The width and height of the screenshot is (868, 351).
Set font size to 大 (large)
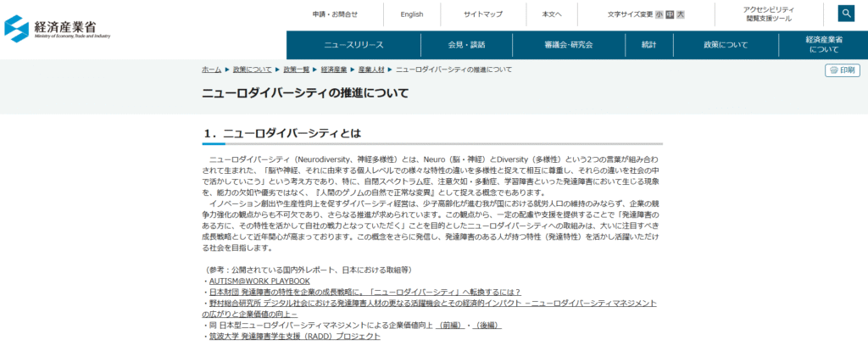(680, 14)
